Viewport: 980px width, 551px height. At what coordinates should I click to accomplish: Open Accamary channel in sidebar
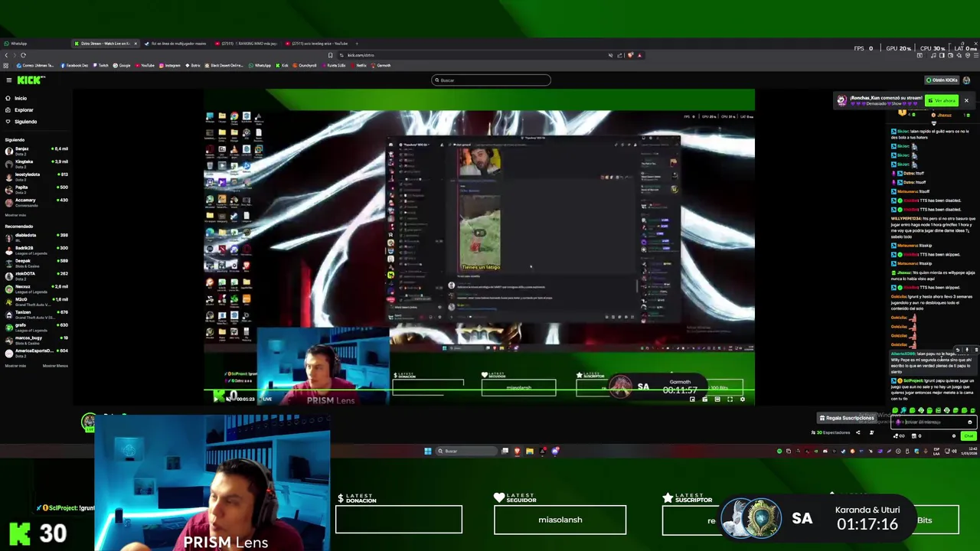[36, 201]
